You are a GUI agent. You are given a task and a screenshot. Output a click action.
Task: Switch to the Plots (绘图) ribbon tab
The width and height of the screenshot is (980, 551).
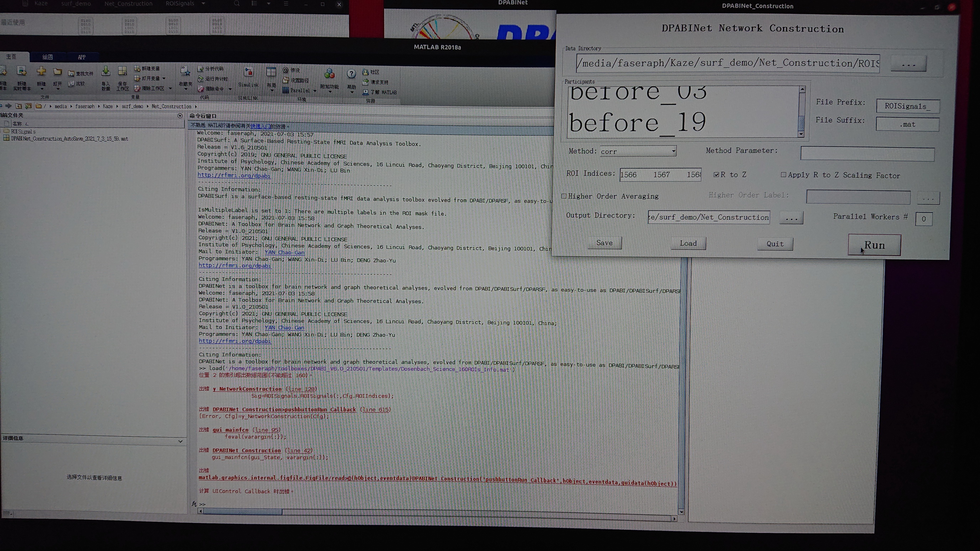48,57
